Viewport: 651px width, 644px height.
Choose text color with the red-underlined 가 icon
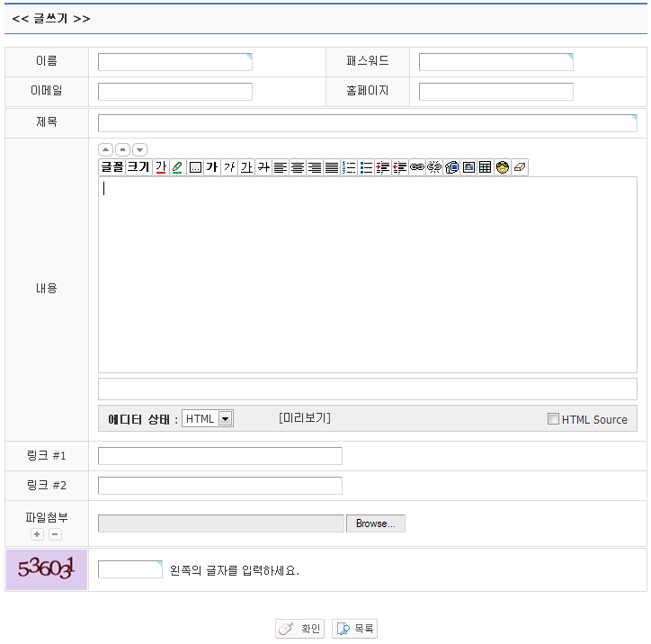coord(161,167)
